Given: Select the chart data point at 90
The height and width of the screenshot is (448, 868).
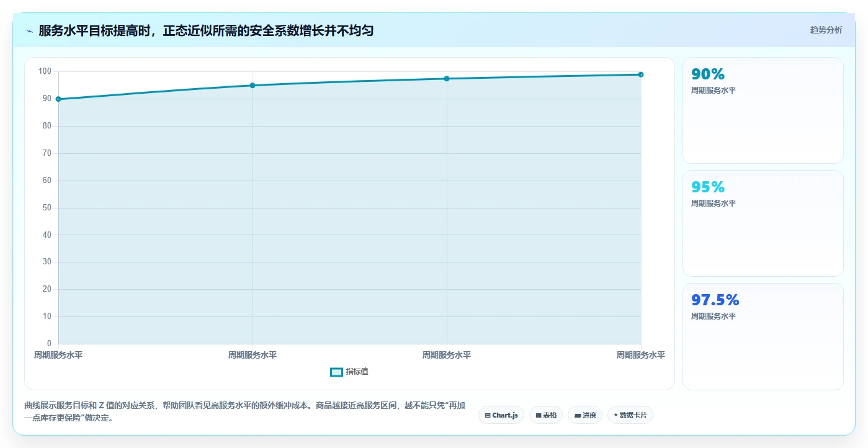Looking at the screenshot, I should (x=58, y=99).
